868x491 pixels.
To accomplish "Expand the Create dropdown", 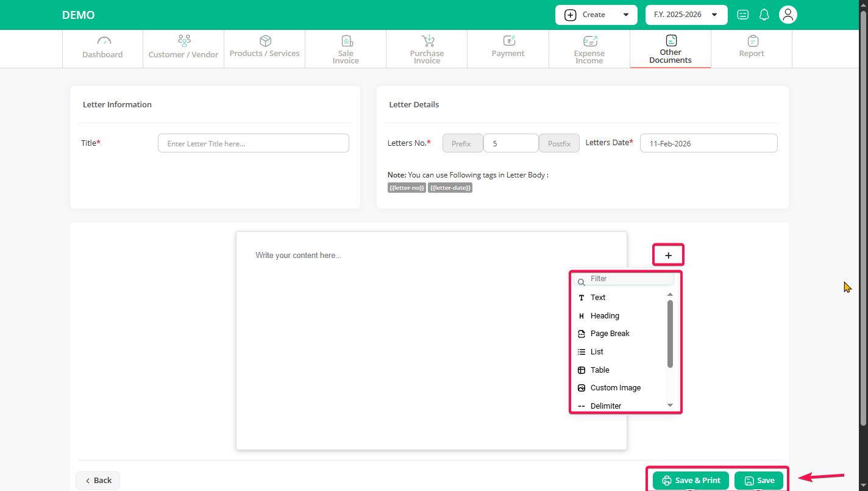I will [596, 15].
